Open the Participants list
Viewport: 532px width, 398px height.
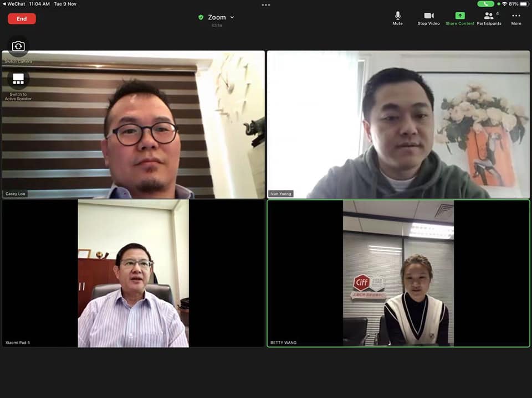point(489,18)
